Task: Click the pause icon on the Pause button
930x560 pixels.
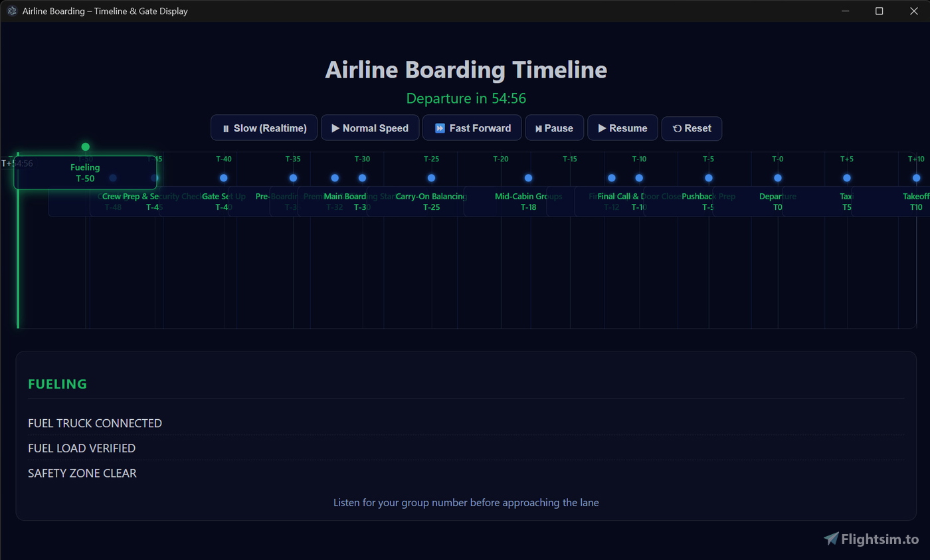Action: (538, 128)
